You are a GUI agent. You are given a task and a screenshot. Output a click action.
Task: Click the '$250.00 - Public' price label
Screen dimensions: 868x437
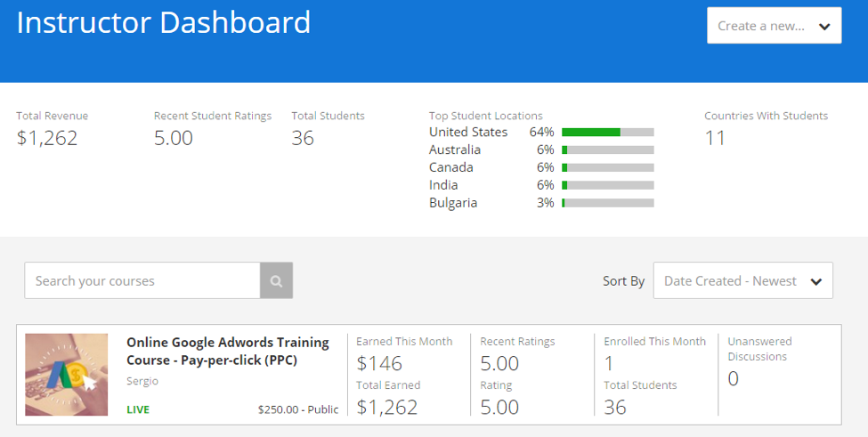coord(297,410)
